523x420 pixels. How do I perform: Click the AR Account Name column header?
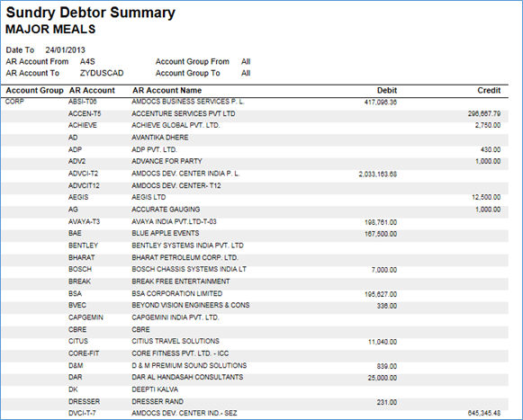pyautogui.click(x=167, y=90)
